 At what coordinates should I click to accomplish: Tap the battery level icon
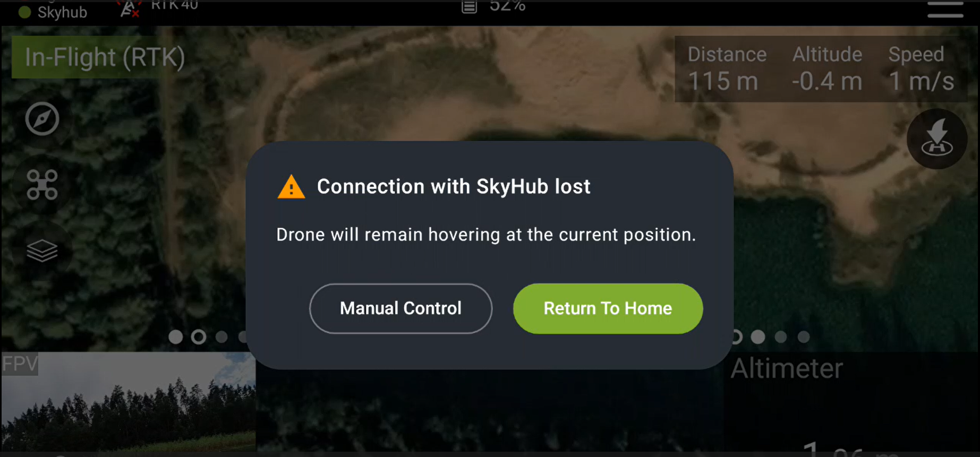point(469,6)
